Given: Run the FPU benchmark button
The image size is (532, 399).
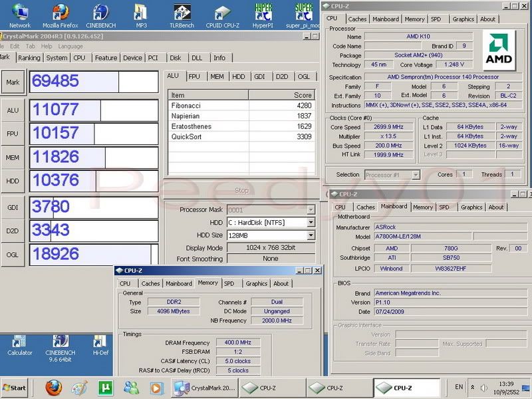Looking at the screenshot, I should click(x=13, y=134).
